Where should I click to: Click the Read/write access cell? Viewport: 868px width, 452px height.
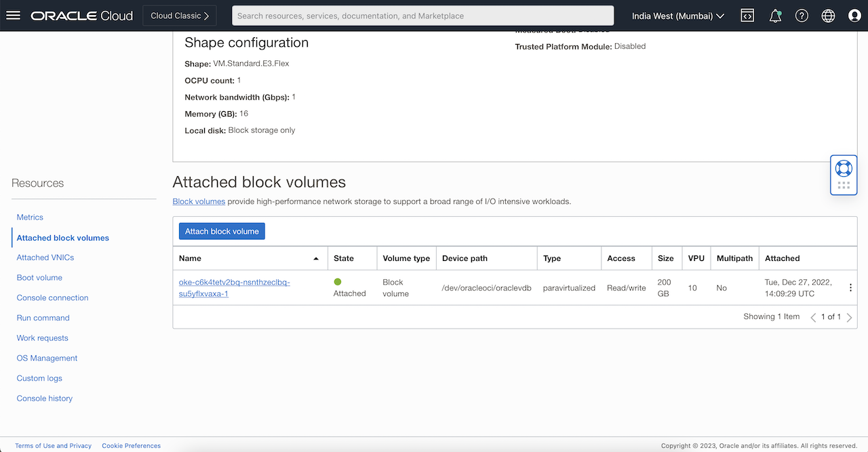click(627, 288)
